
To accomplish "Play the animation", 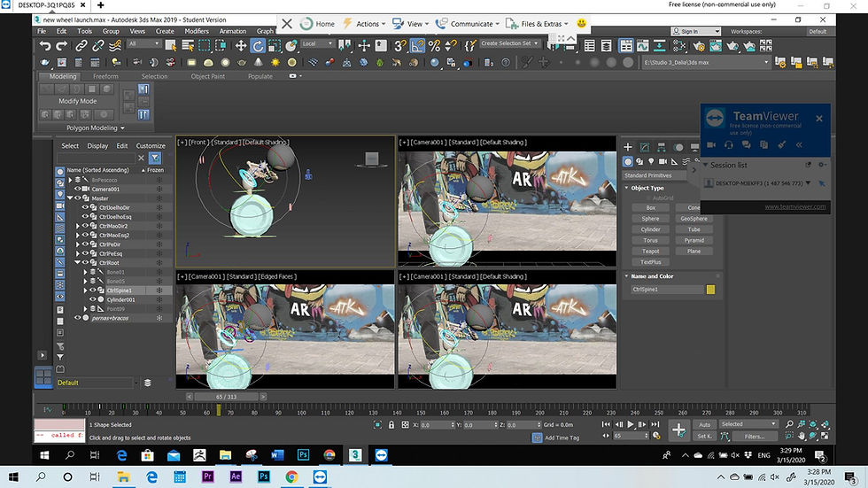I will 631,424.
